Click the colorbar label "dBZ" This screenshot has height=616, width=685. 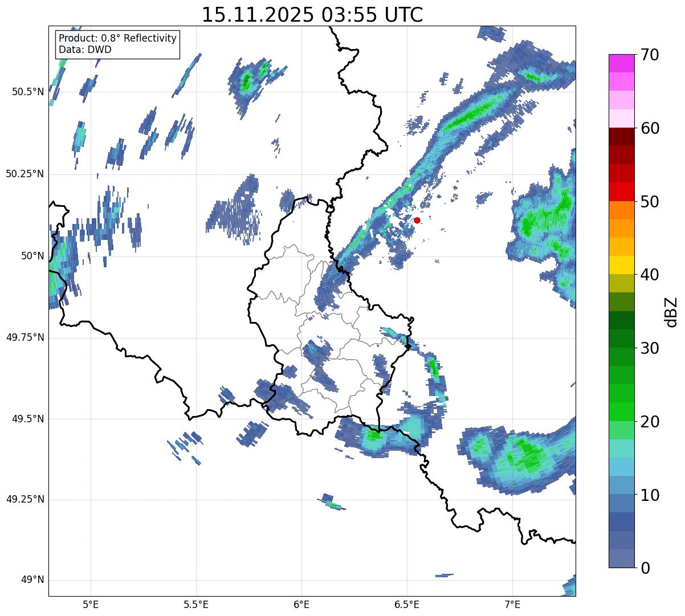click(671, 311)
